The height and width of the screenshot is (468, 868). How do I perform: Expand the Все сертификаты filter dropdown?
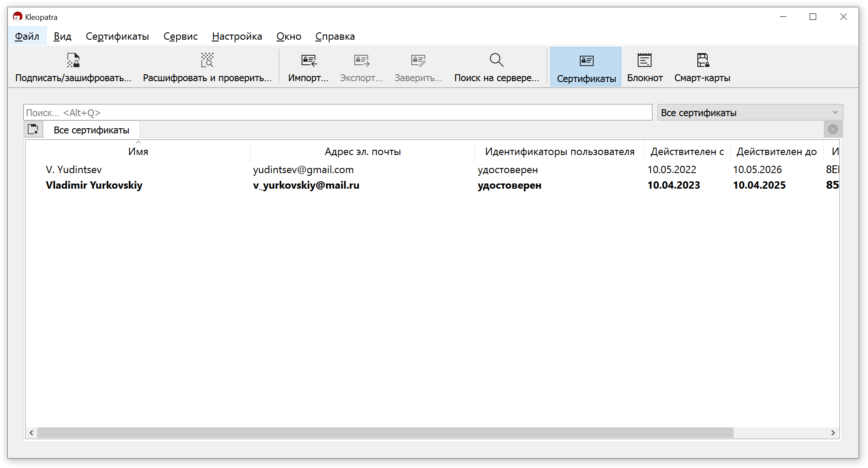tap(750, 113)
